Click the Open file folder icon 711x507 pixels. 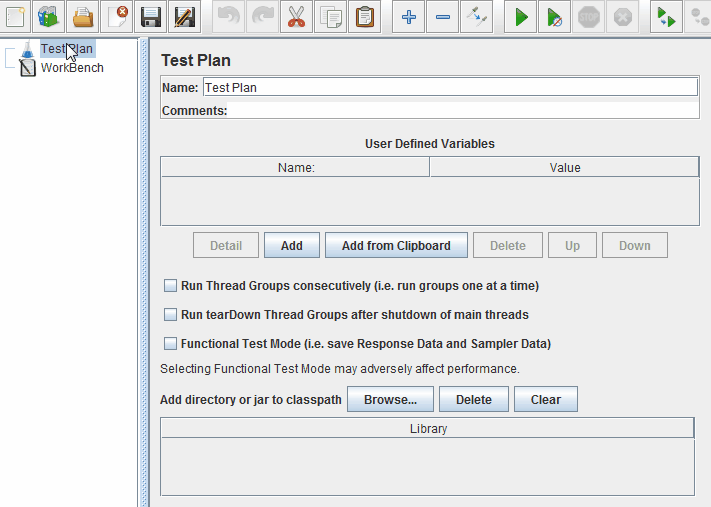coord(81,17)
